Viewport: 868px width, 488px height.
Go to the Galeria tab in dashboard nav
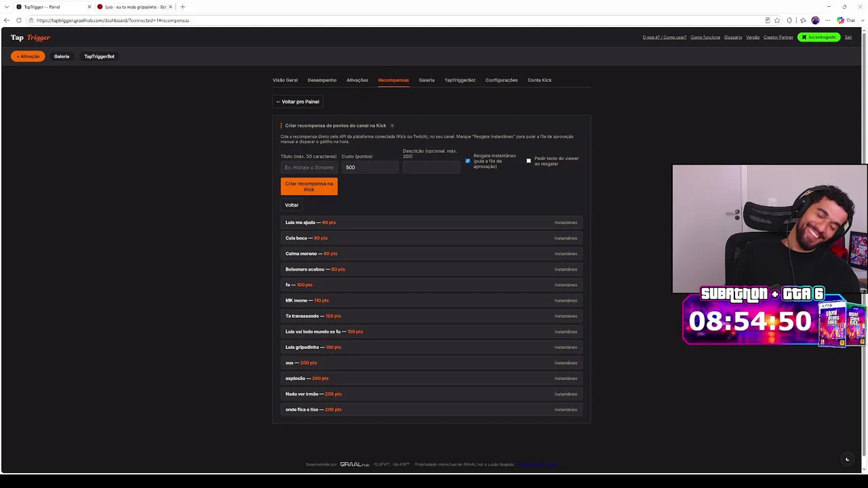coord(427,80)
